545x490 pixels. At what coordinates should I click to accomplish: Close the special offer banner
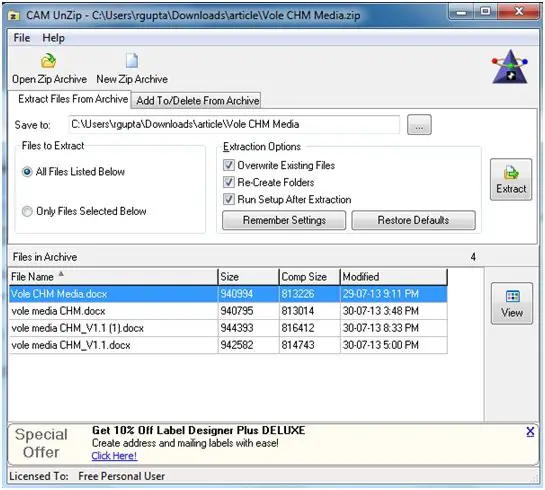click(530, 432)
